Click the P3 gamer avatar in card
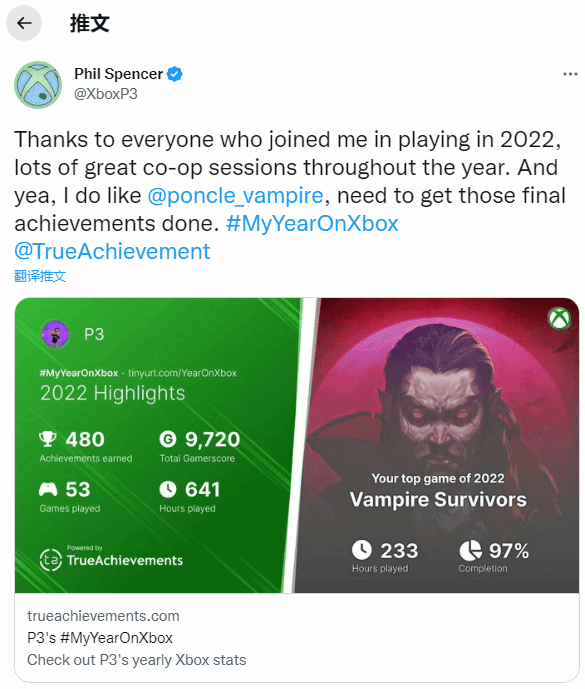Screen dimensions: 585x689 [55, 334]
